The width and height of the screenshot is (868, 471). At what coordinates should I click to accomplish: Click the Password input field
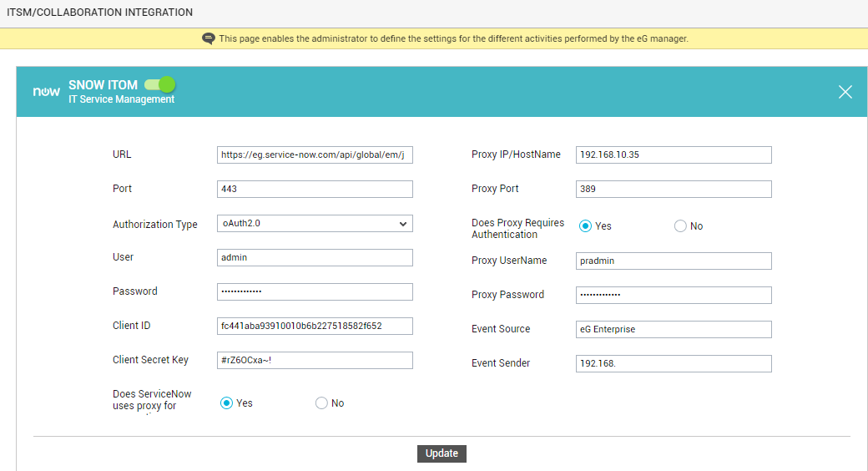click(315, 292)
